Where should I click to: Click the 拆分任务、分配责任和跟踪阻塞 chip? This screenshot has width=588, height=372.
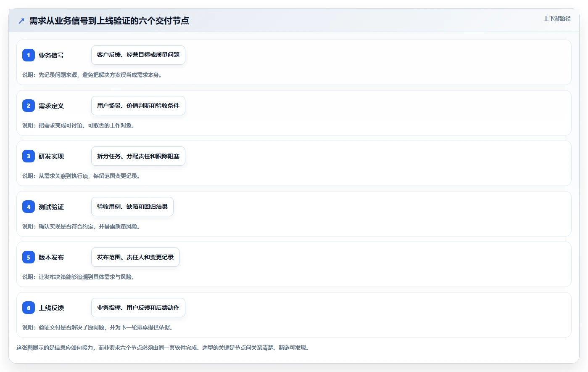point(138,156)
